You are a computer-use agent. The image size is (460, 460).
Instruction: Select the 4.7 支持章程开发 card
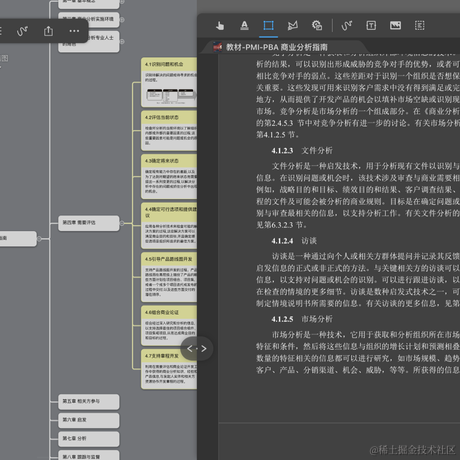(169, 369)
